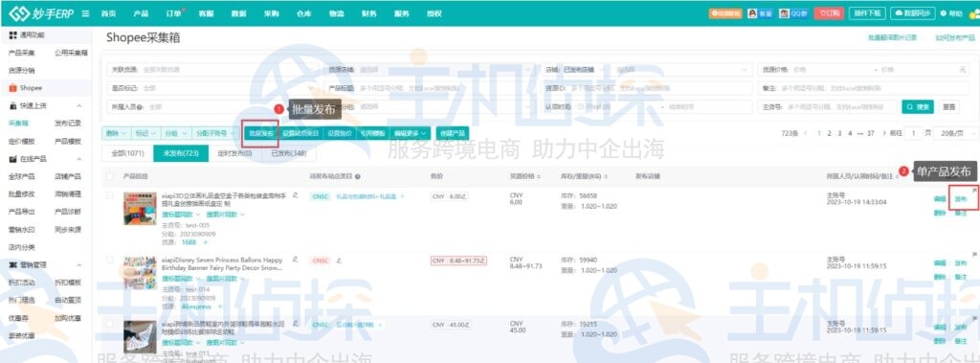The height and width of the screenshot is (363, 980).
Task: Open the QQ群 icon in top bar
Action: click(x=785, y=13)
